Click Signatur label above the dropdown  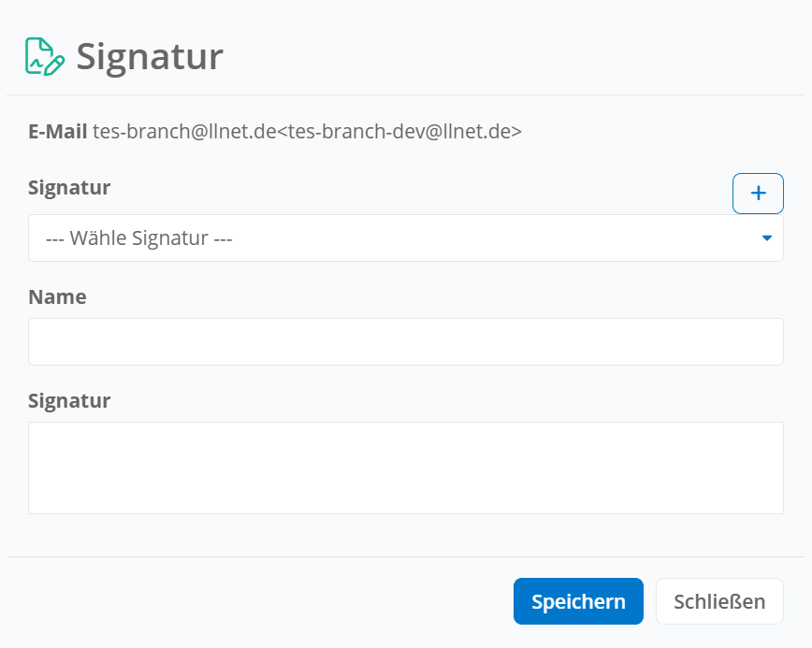click(x=69, y=187)
